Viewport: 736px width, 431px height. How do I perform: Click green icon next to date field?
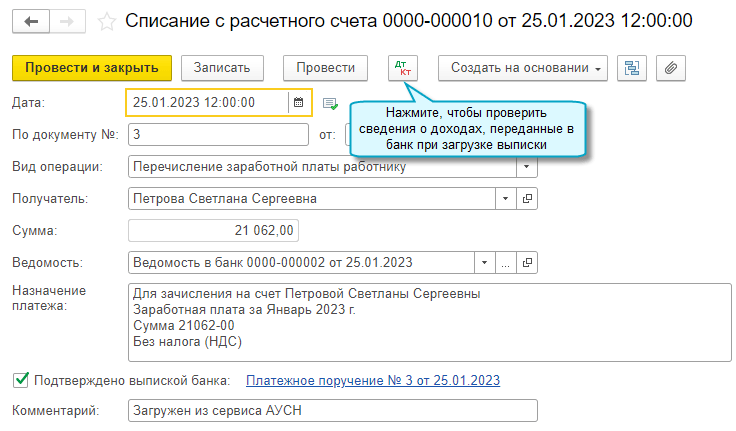pos(330,102)
